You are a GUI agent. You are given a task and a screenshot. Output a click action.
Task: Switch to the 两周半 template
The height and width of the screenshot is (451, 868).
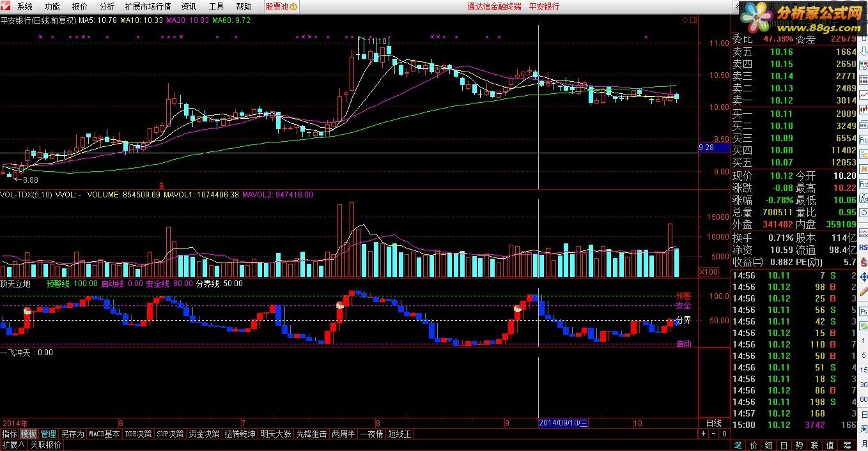[344, 434]
